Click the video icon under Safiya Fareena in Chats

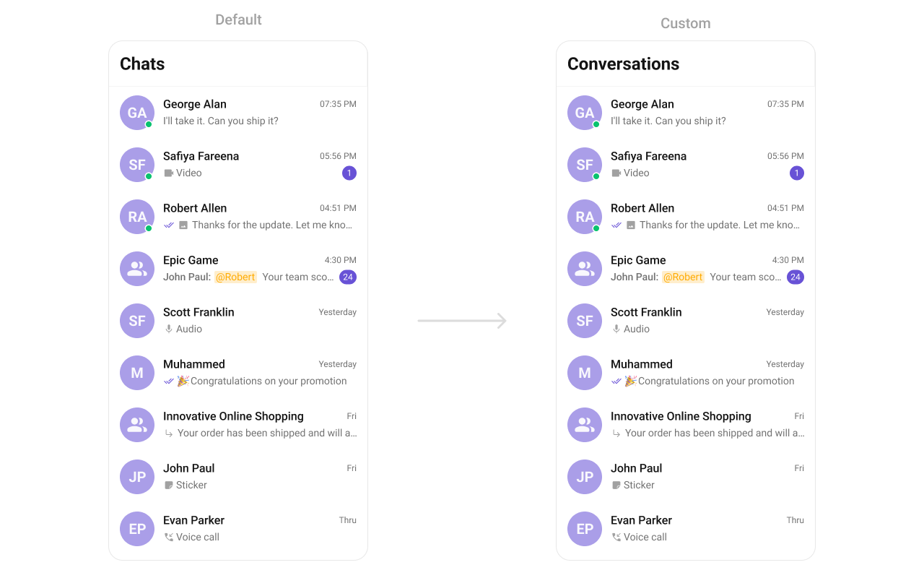169,173
